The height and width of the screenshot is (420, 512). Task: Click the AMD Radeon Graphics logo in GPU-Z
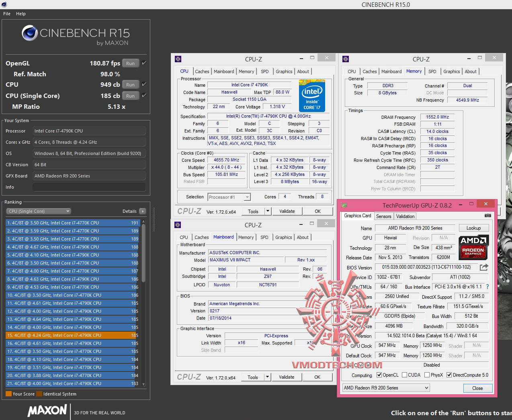pos(473,247)
